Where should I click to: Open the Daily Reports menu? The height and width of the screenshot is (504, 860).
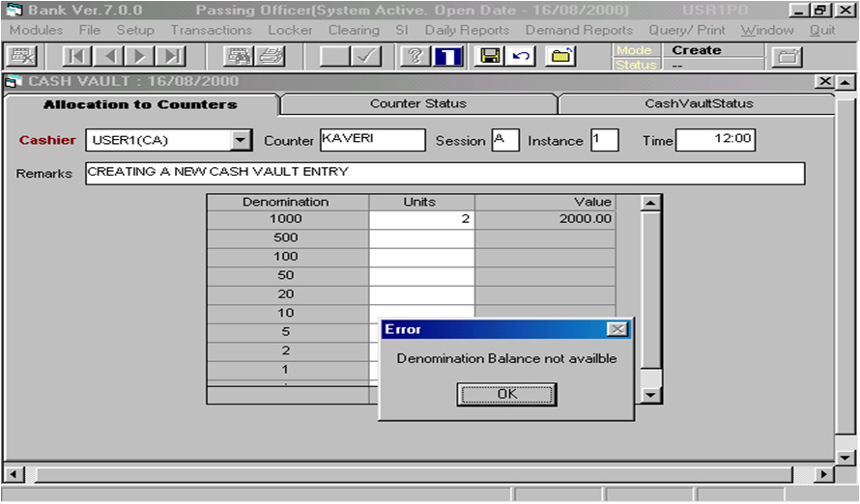click(x=467, y=30)
